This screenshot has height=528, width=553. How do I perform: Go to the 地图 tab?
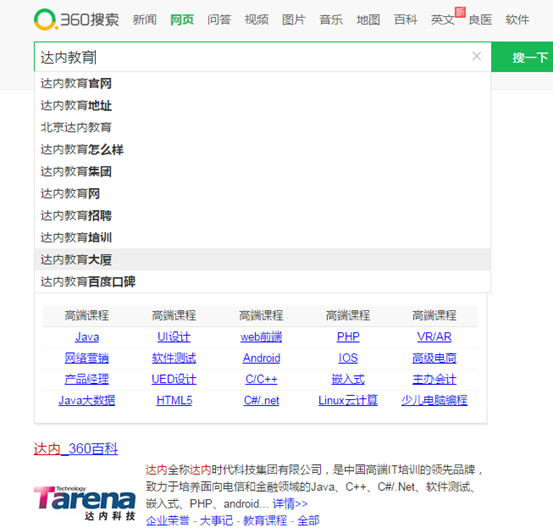point(368,20)
